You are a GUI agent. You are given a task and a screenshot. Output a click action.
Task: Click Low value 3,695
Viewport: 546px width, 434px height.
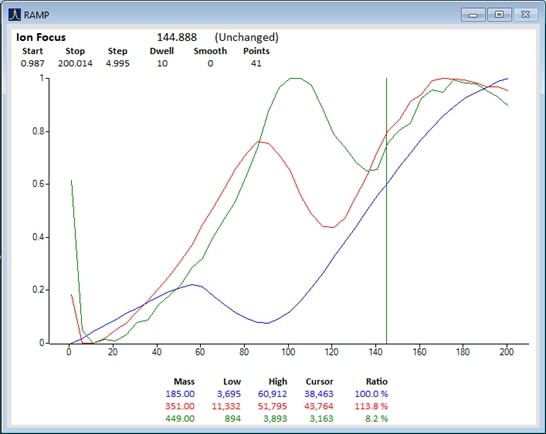click(x=229, y=394)
